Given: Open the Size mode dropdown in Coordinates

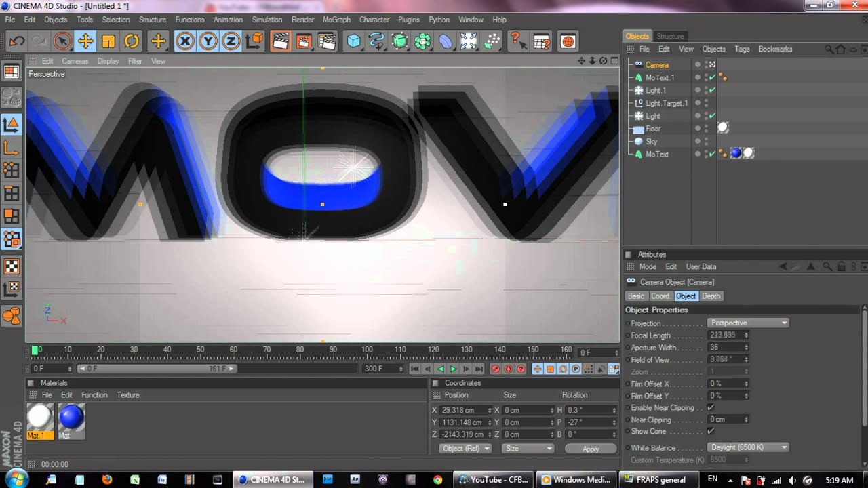Looking at the screenshot, I should (528, 449).
